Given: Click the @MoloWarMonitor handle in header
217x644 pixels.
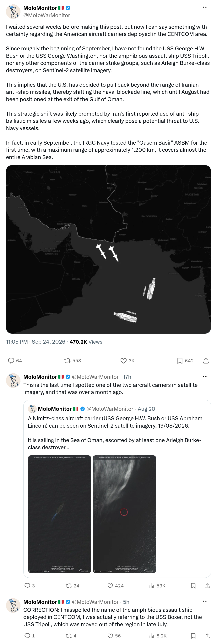Looking at the screenshot, I should click(x=47, y=15).
